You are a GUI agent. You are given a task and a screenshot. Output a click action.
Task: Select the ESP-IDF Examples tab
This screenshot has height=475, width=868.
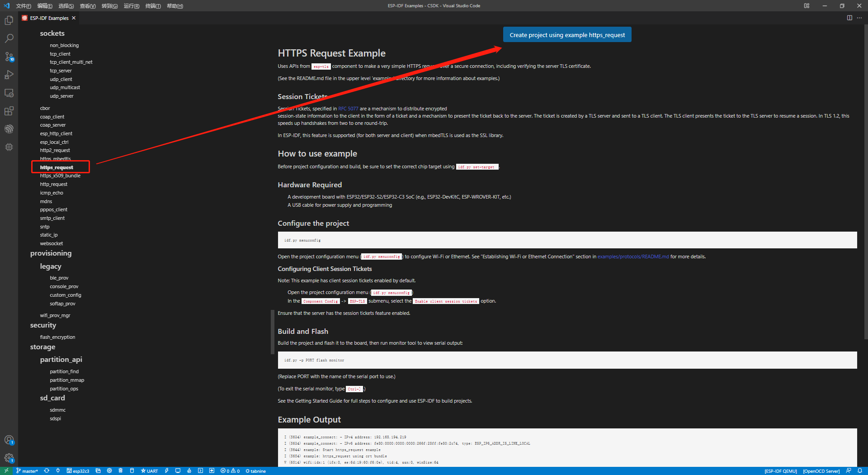pyautogui.click(x=49, y=18)
